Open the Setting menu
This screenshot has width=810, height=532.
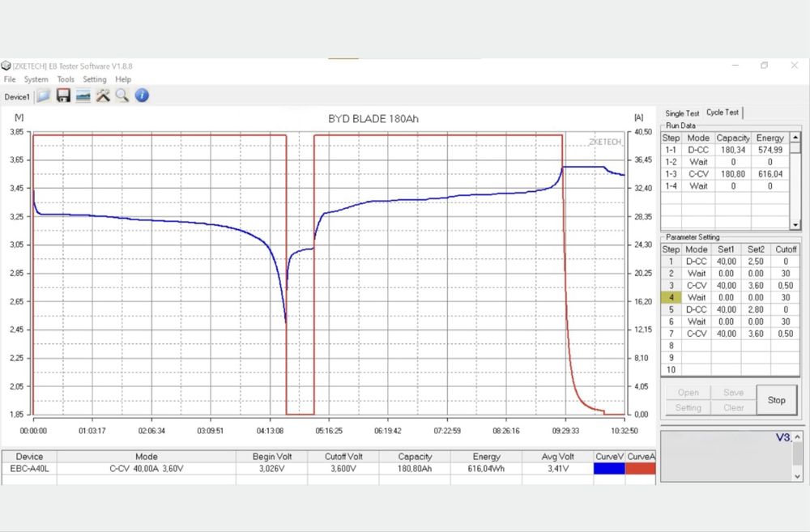[95, 79]
